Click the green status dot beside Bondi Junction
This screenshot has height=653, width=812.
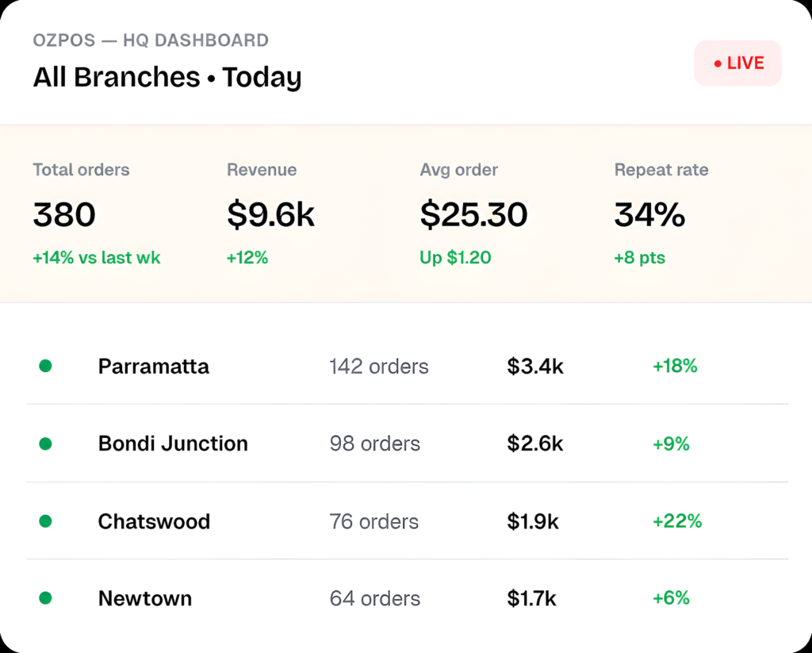(x=45, y=444)
